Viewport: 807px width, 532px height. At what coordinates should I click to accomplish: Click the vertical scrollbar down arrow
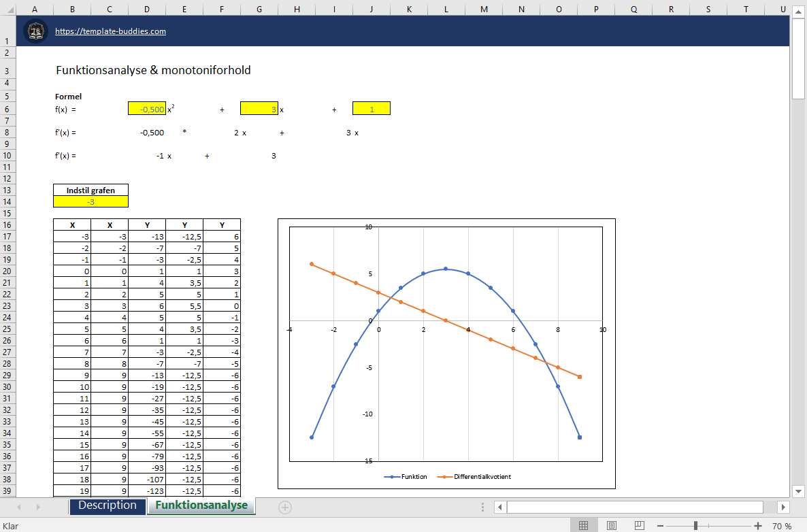(x=798, y=491)
